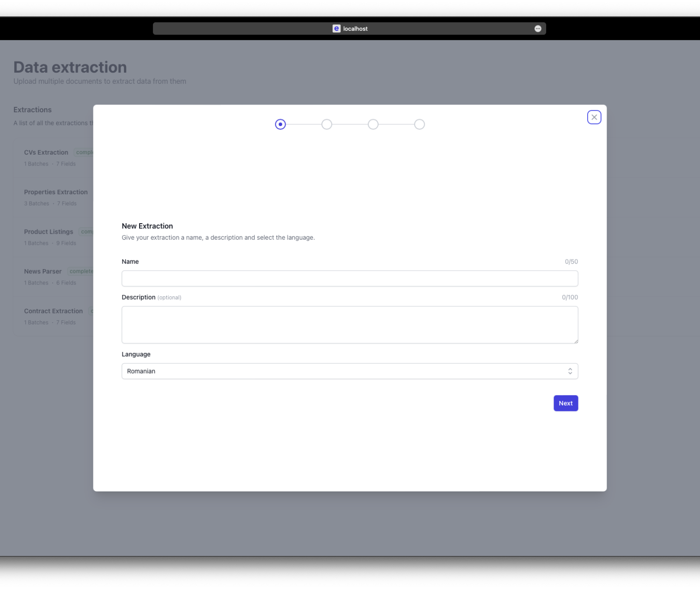Click the status badge beside News Parser
This screenshot has height=589, width=700.
click(81, 271)
